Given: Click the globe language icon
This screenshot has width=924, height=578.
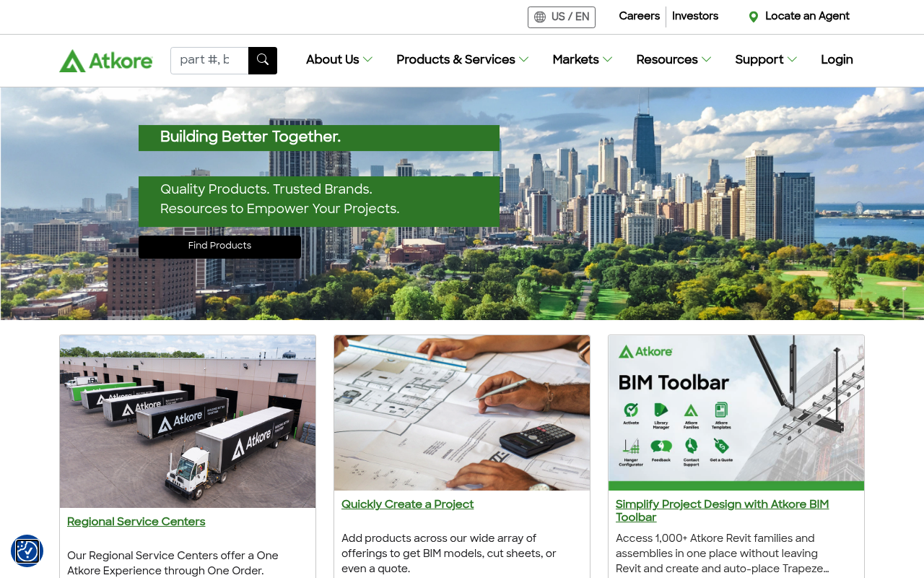Looking at the screenshot, I should point(540,17).
